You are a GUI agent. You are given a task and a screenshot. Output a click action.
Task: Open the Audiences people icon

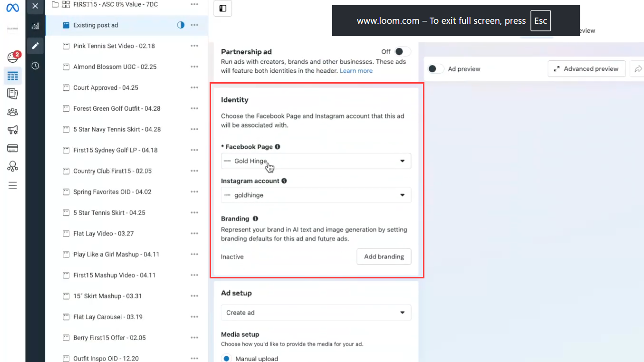click(x=13, y=112)
